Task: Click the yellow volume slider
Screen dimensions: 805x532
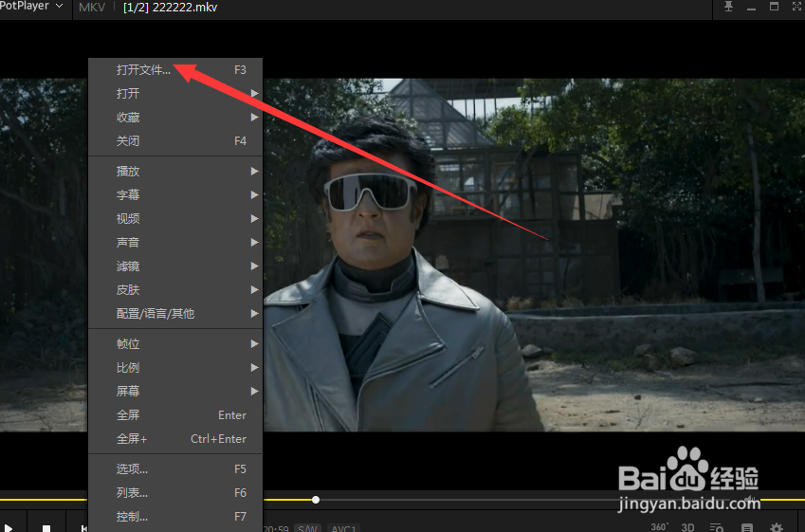Action: [782, 499]
